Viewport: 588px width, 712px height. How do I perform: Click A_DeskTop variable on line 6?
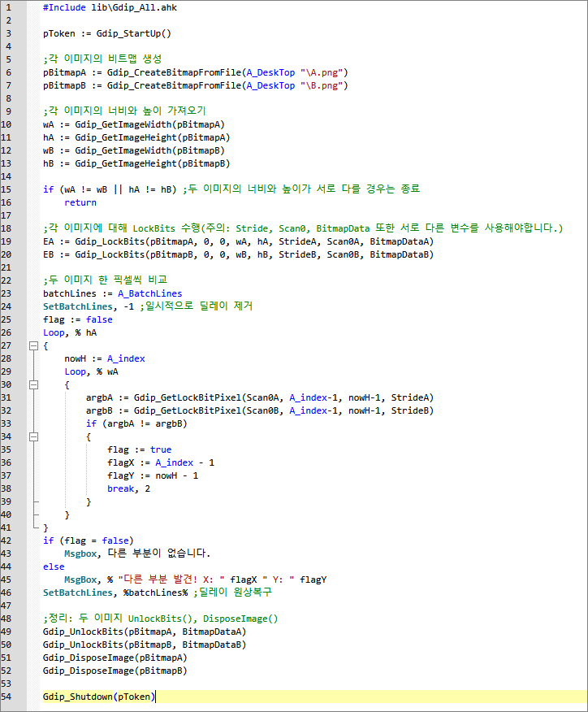[x=271, y=72]
